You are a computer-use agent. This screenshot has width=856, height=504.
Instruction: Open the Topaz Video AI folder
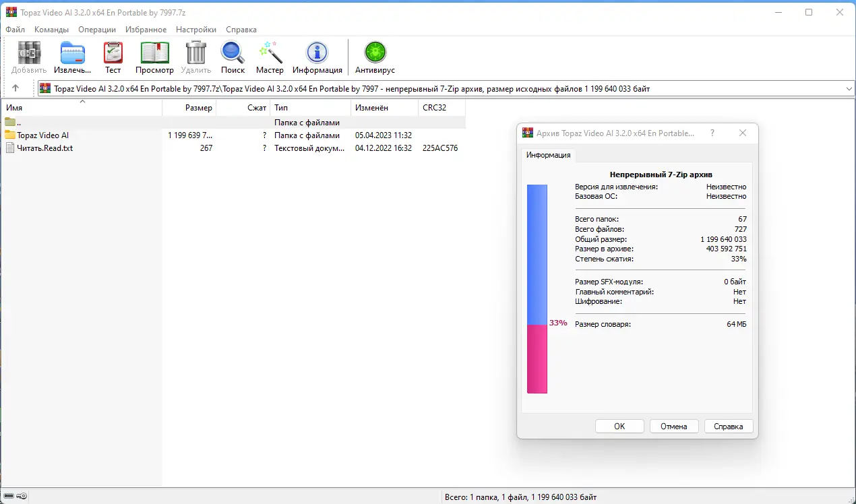pyautogui.click(x=42, y=135)
